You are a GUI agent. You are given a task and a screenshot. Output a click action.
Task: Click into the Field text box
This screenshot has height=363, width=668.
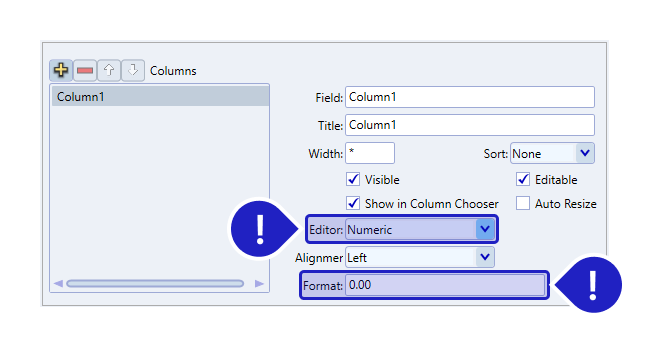tap(469, 97)
